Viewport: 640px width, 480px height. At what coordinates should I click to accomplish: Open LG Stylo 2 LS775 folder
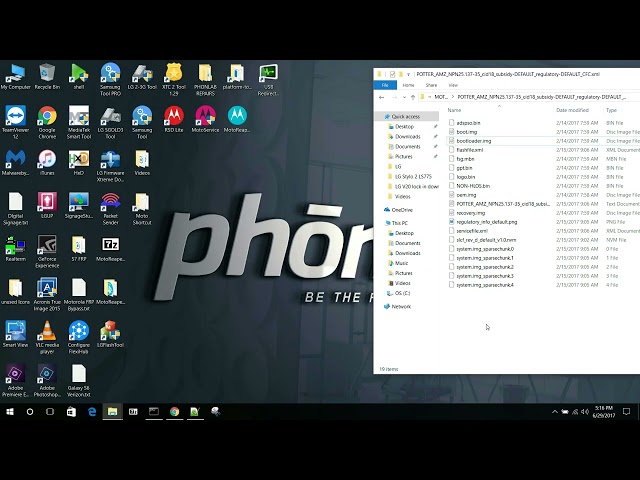pos(413,176)
